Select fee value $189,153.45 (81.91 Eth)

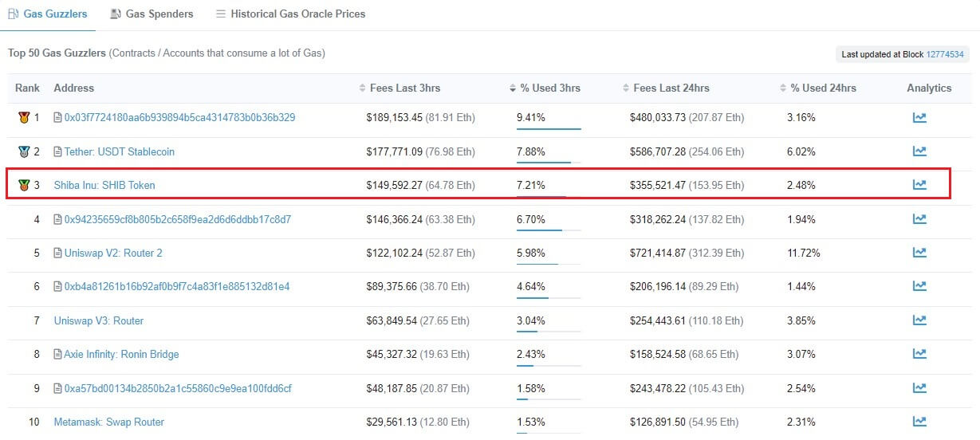pyautogui.click(x=421, y=117)
